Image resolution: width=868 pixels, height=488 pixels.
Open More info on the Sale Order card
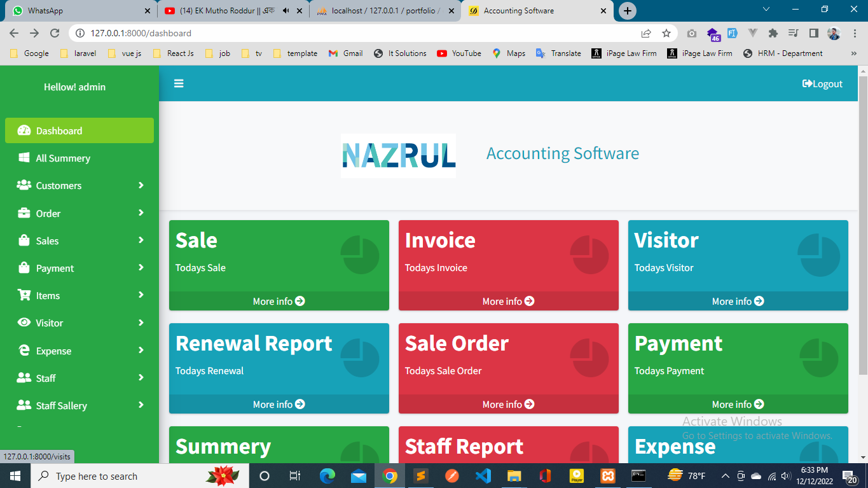pyautogui.click(x=509, y=404)
